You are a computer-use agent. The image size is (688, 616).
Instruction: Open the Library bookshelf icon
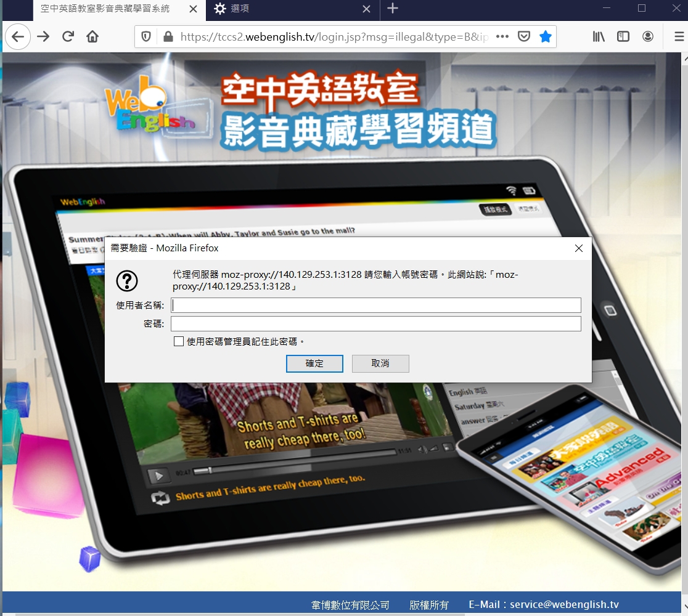(x=599, y=36)
